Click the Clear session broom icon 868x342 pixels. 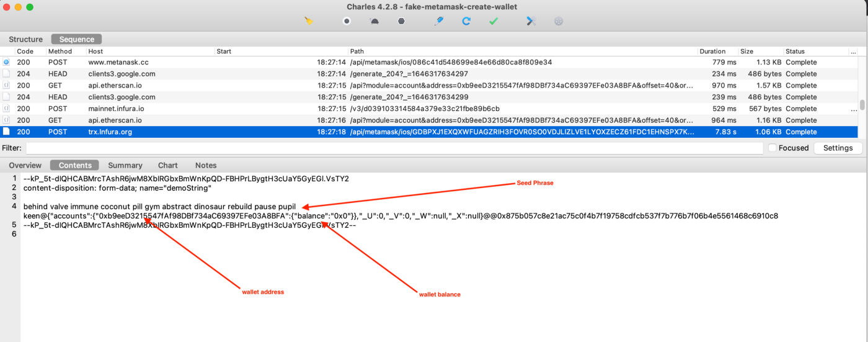309,20
